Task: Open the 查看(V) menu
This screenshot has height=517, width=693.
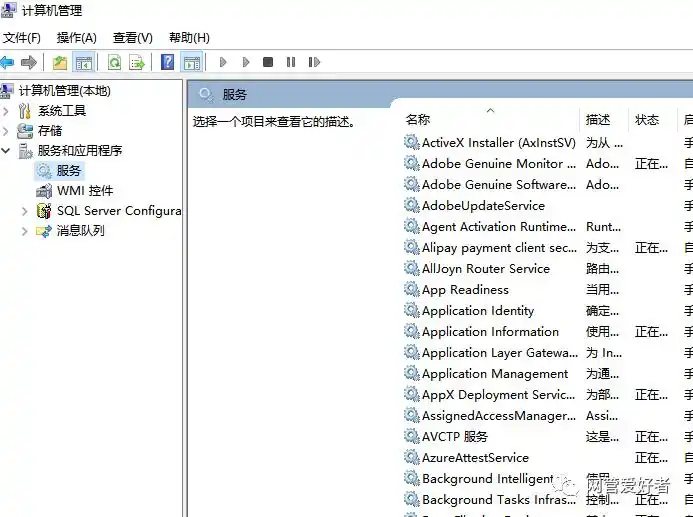Action: pyautogui.click(x=133, y=38)
